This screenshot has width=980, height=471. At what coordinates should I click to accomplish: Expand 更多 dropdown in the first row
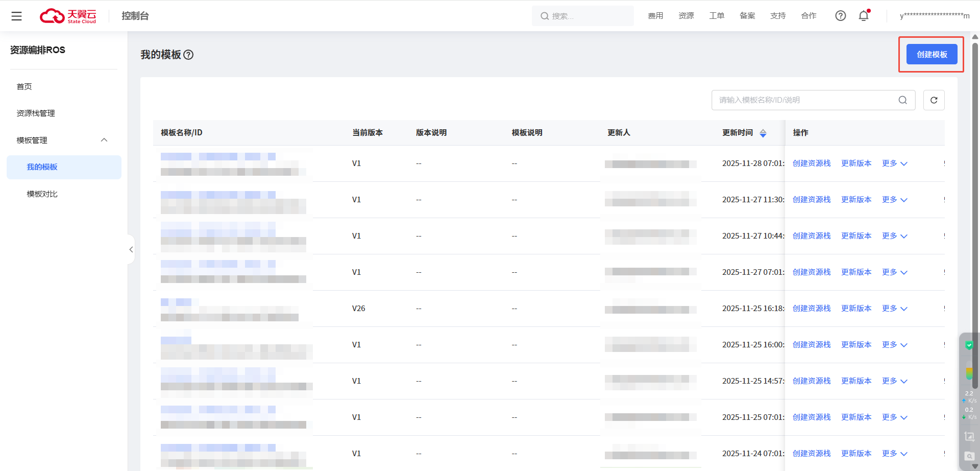(x=894, y=163)
